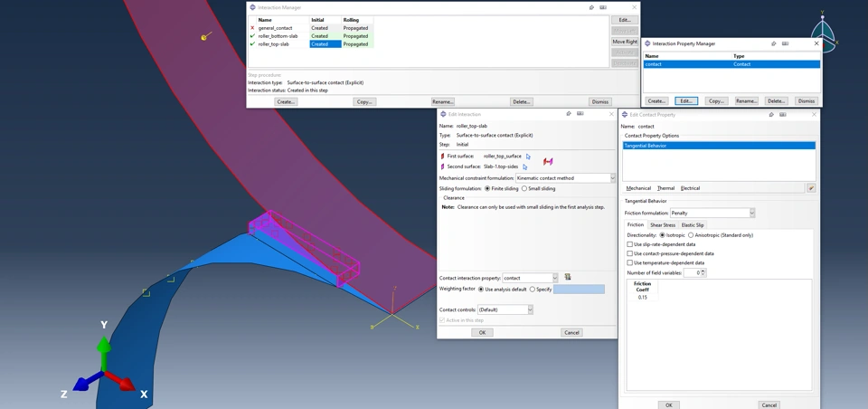Select Isotropic directionality
The image size is (868, 409).
(663, 235)
